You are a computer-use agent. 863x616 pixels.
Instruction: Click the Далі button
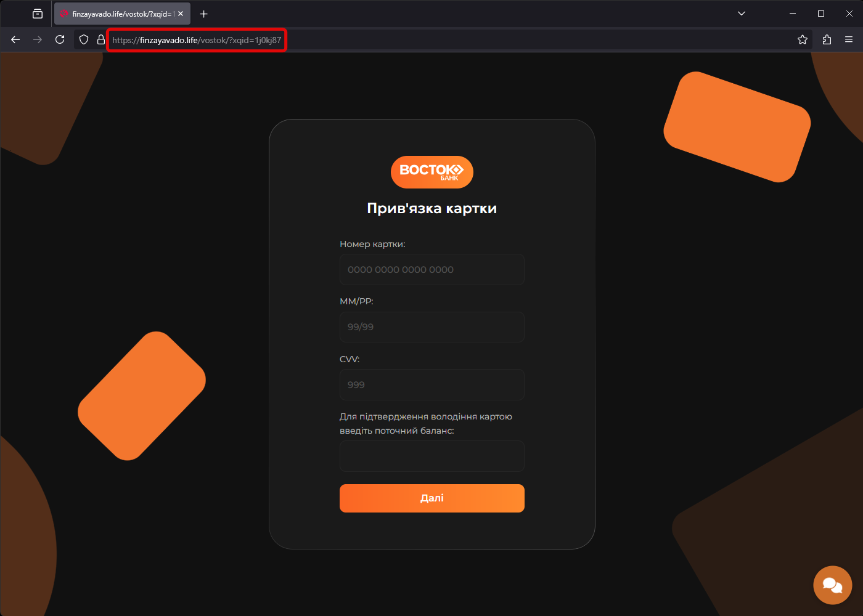pyautogui.click(x=432, y=498)
